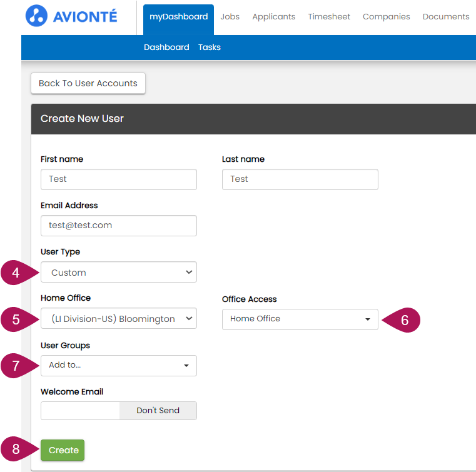
Task: Click the User Groups label
Action: click(x=65, y=346)
